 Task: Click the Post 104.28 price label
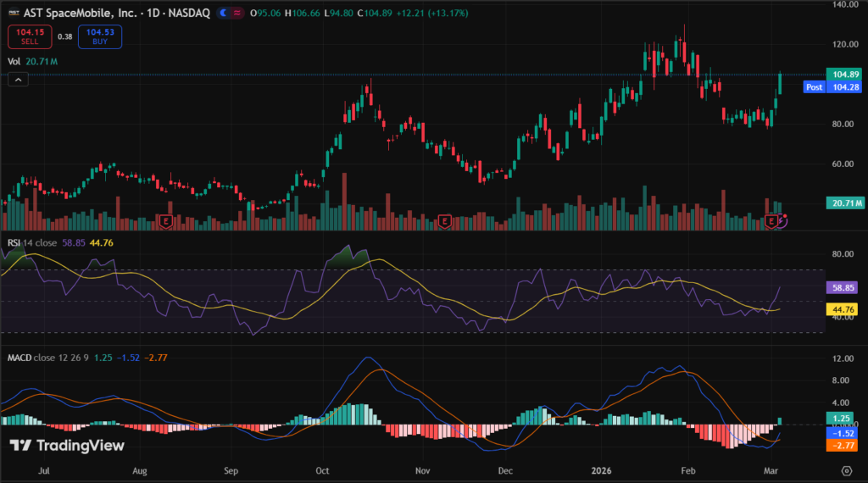pyautogui.click(x=836, y=87)
